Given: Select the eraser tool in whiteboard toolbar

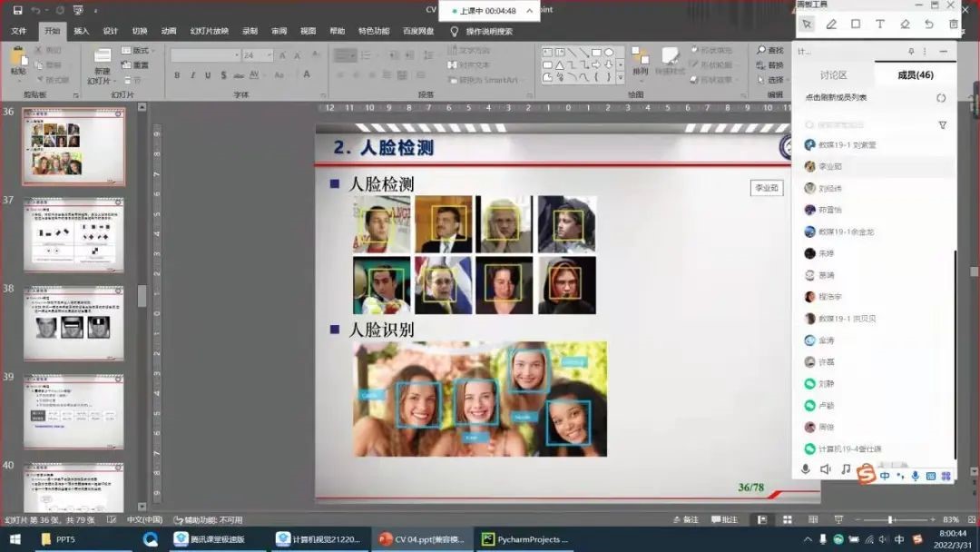Looking at the screenshot, I should [x=905, y=25].
